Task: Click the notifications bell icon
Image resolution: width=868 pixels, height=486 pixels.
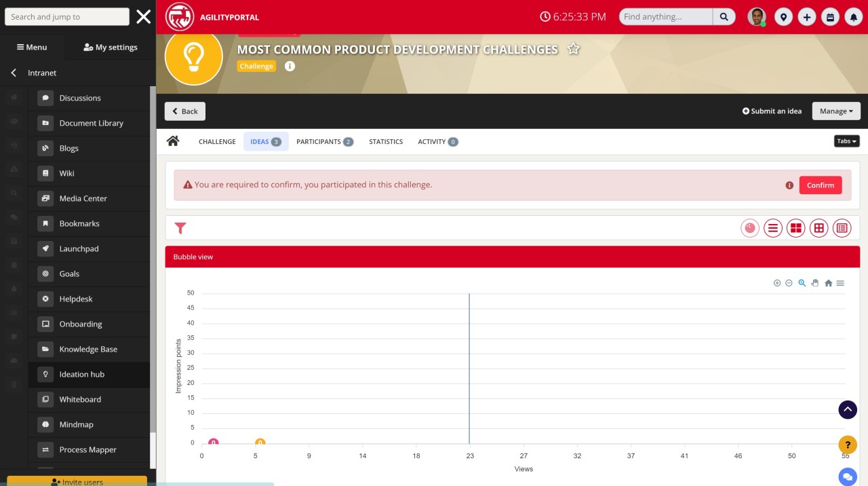Action: coord(853,18)
